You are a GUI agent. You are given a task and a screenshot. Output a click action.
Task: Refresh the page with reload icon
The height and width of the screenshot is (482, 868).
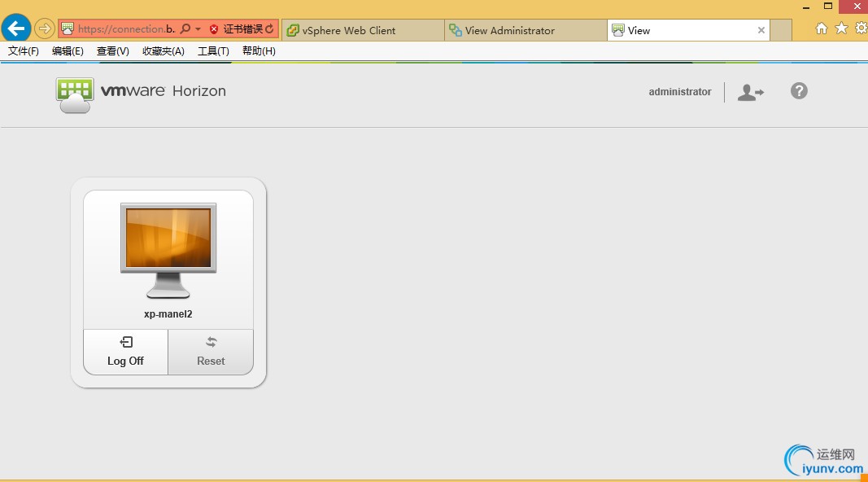(x=269, y=28)
